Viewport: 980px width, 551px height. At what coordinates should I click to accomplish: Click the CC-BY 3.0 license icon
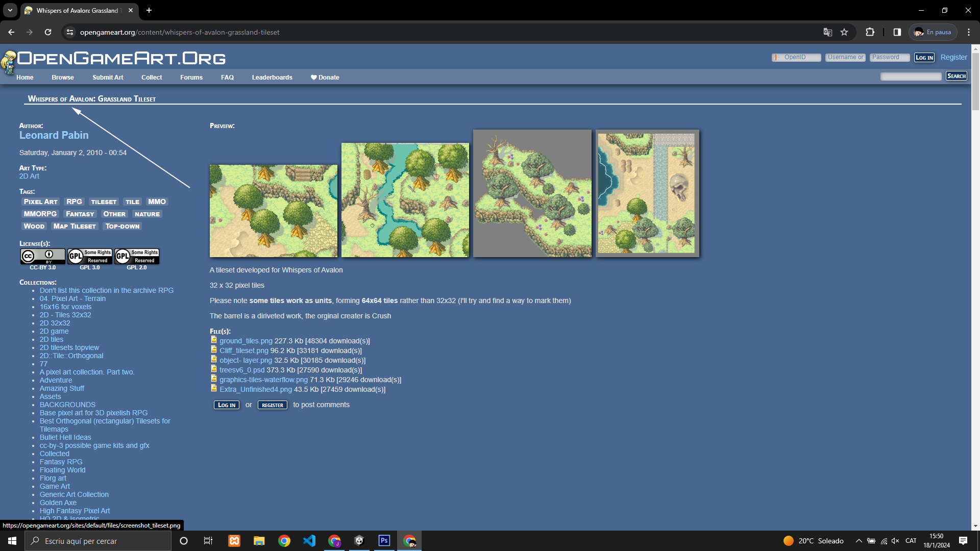(x=42, y=256)
